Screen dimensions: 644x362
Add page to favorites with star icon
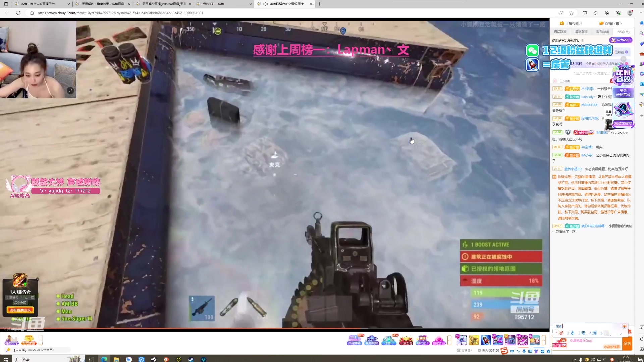click(571, 13)
